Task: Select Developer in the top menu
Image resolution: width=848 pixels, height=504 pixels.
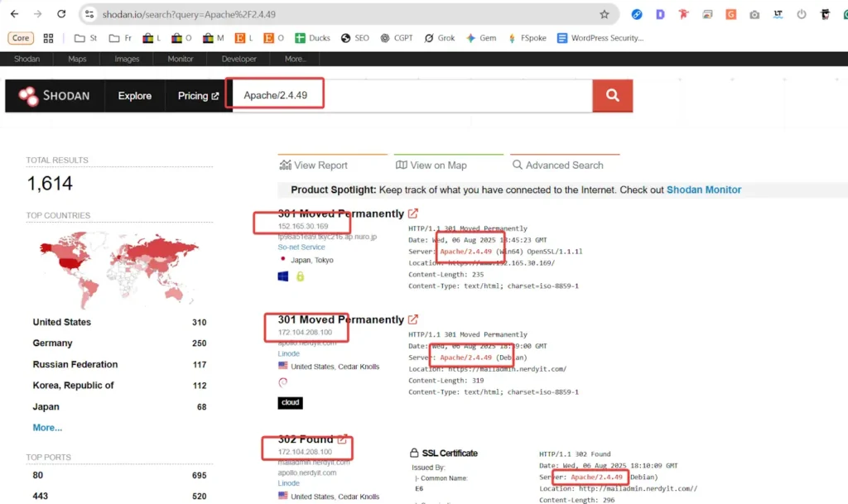Action: 238,59
